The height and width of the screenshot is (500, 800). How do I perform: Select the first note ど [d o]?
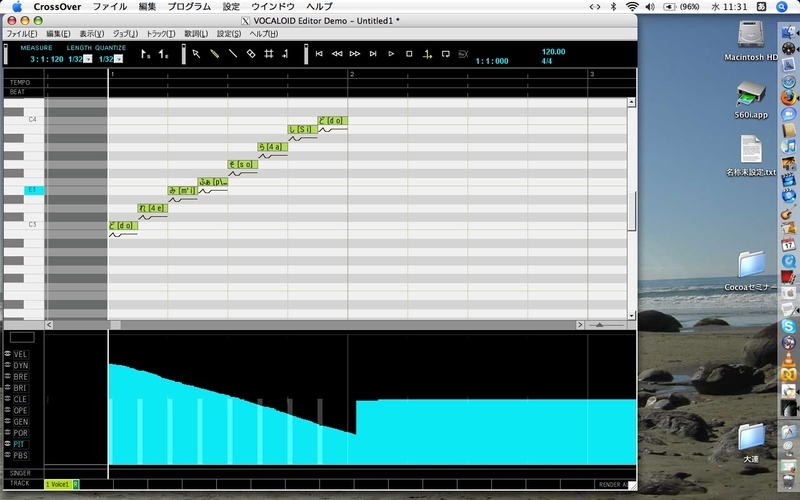[123, 225]
